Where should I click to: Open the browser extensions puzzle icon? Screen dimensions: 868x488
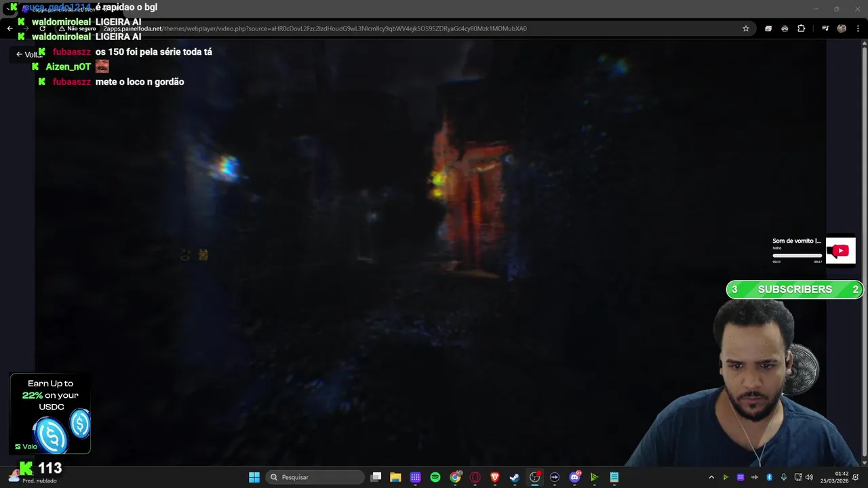pyautogui.click(x=801, y=28)
